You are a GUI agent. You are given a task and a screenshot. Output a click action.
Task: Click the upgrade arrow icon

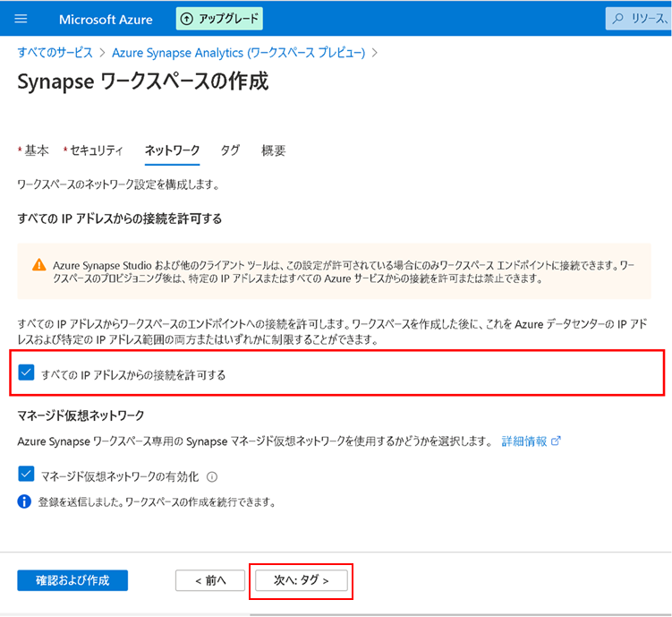click(x=187, y=19)
